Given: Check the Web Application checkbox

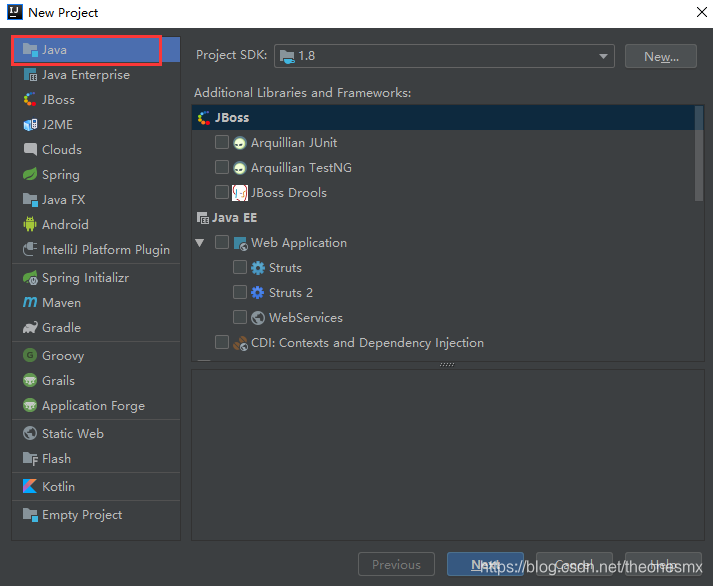Looking at the screenshot, I should click(221, 242).
